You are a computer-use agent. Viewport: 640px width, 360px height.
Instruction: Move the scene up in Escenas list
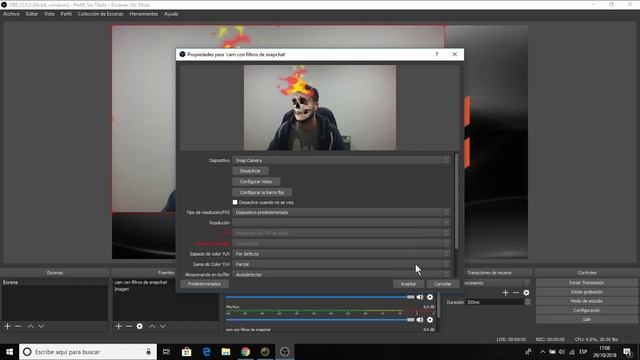pos(31,326)
